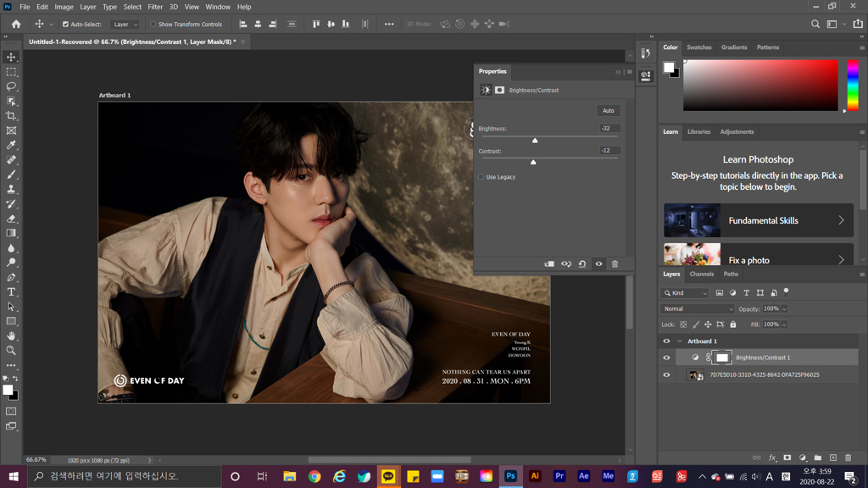Viewport: 868px width, 488px height.
Task: Go to the Photoshop Home screen
Action: coord(16,24)
